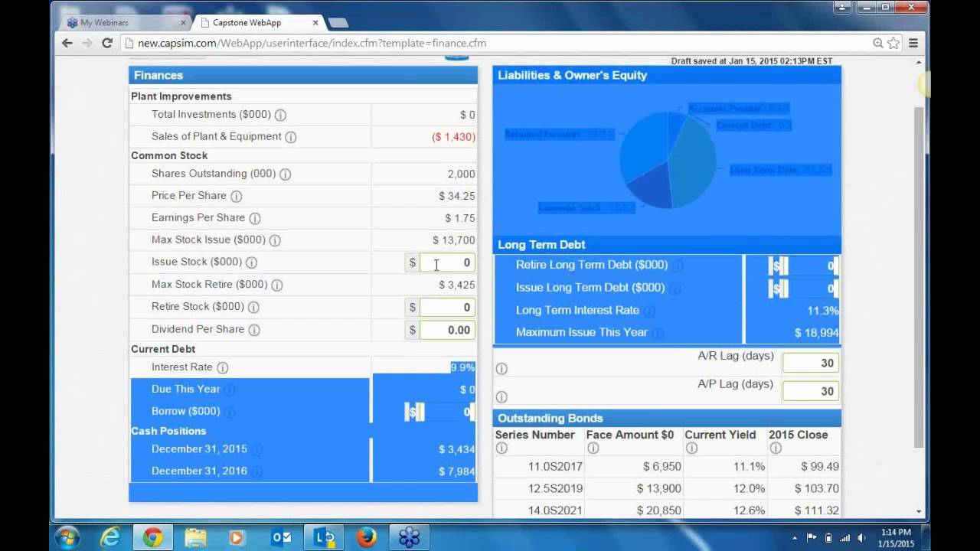The height and width of the screenshot is (551, 980).
Task: Click info icon beside Max Stock Retire
Action: pos(277,285)
